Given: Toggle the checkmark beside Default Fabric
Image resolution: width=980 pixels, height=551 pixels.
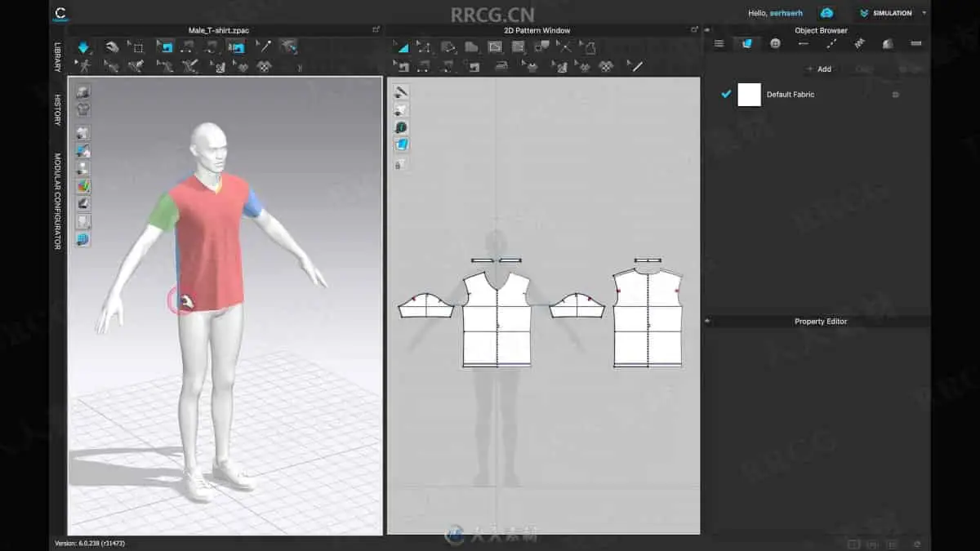Looking at the screenshot, I should pos(726,94).
